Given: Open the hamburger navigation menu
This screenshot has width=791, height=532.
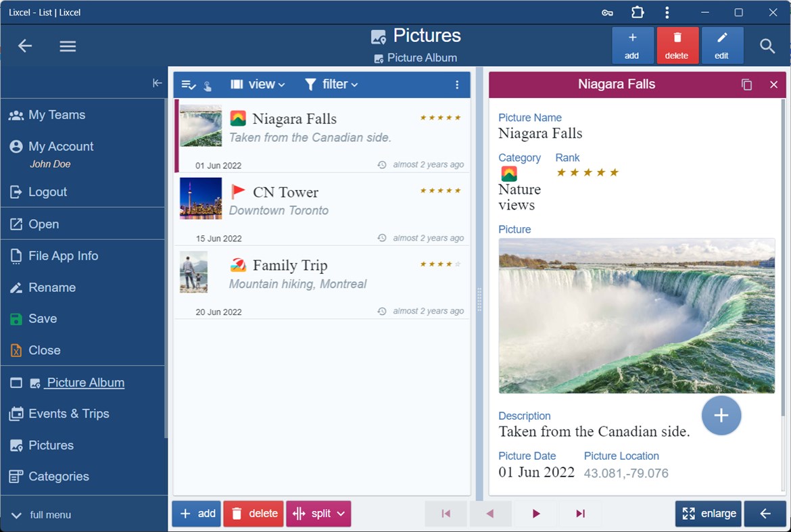Looking at the screenshot, I should [67, 45].
